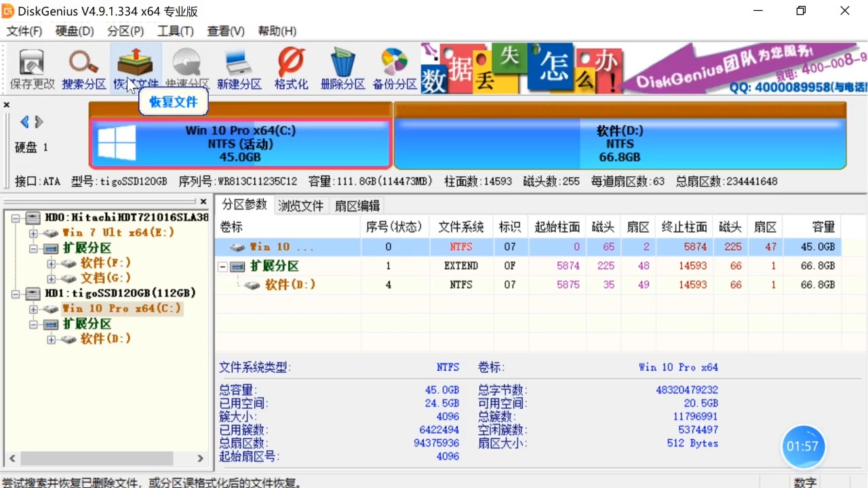Click the 序号(状态) column header

click(x=395, y=227)
